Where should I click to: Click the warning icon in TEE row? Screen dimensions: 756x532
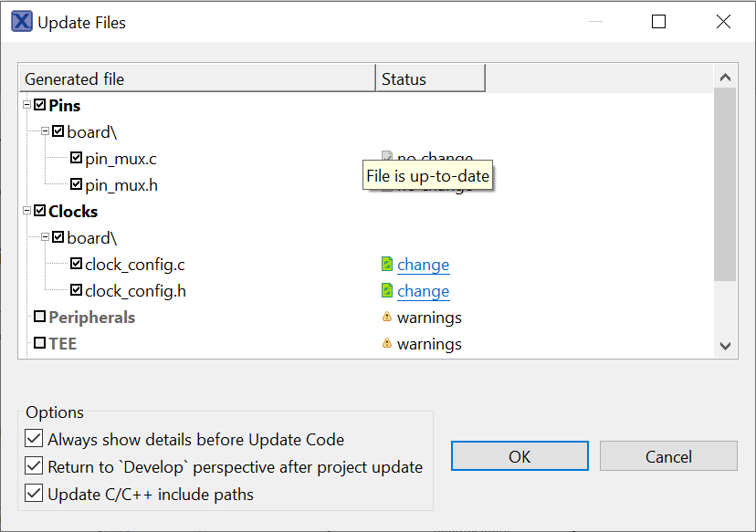[x=387, y=344]
